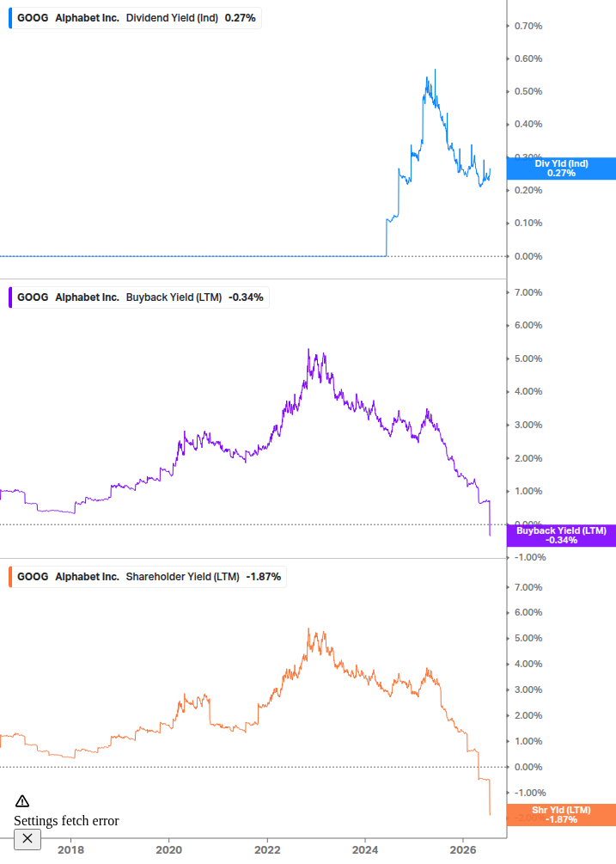Click the 0.00% tick in dividend chart

pos(528,256)
